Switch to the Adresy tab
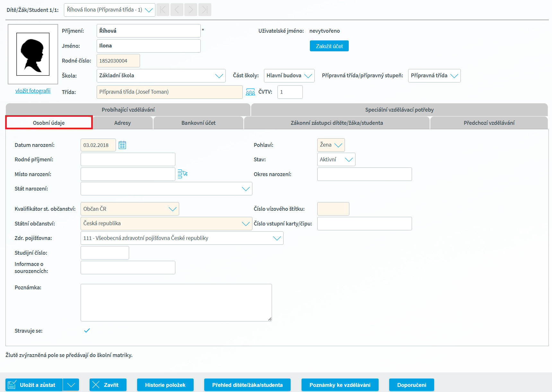Viewport: 552px width, 392px height. 122,123
